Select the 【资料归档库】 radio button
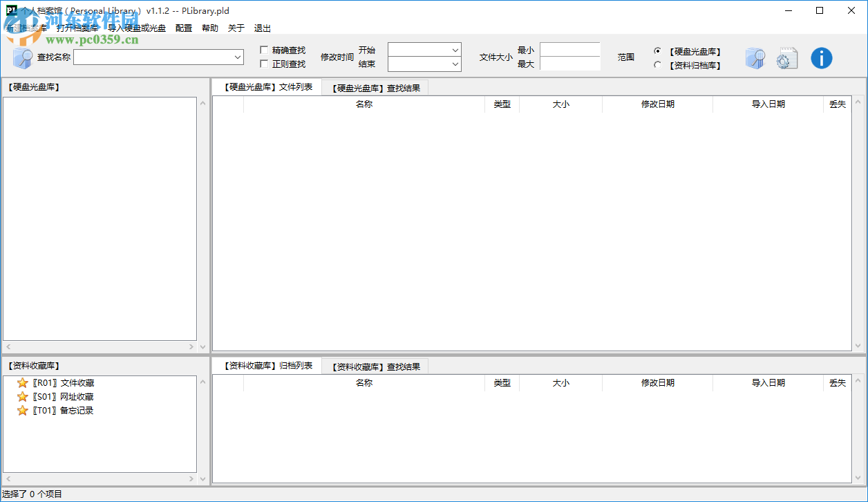Screen dimensions: 868x502 658,65
